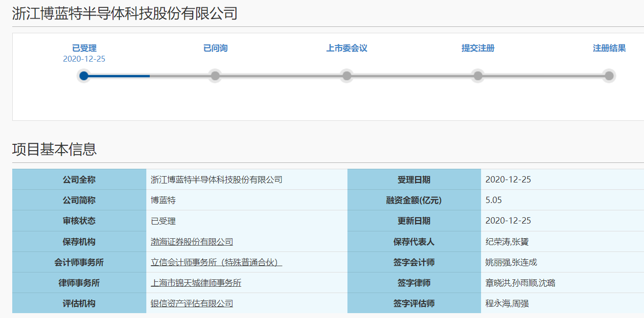This screenshot has height=318, width=644.
Task: Click the 项目基本信息 section heading
Action: pyautogui.click(x=54, y=149)
